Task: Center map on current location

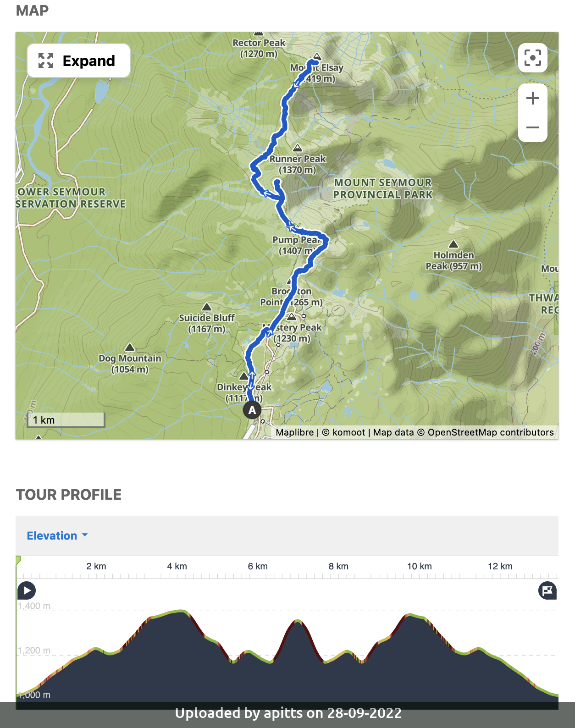Action: coord(532,58)
